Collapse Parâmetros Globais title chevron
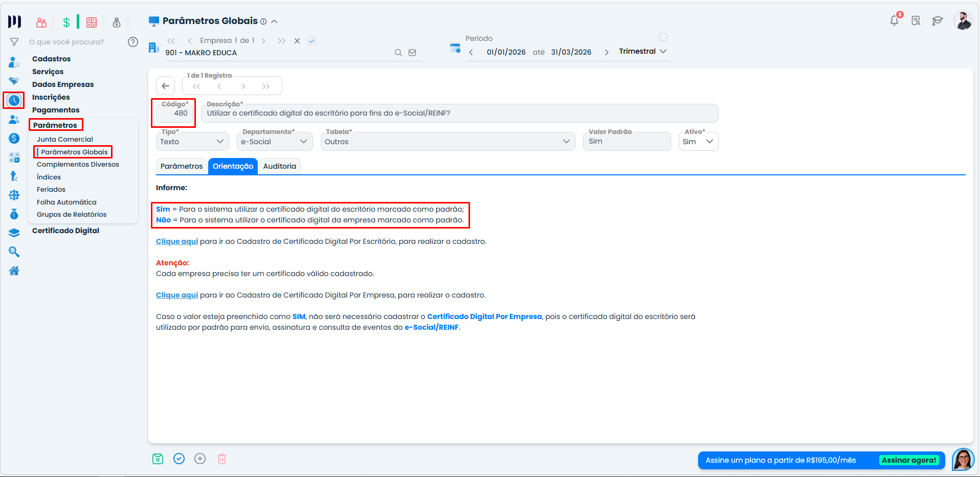980x477 pixels. click(x=274, y=21)
